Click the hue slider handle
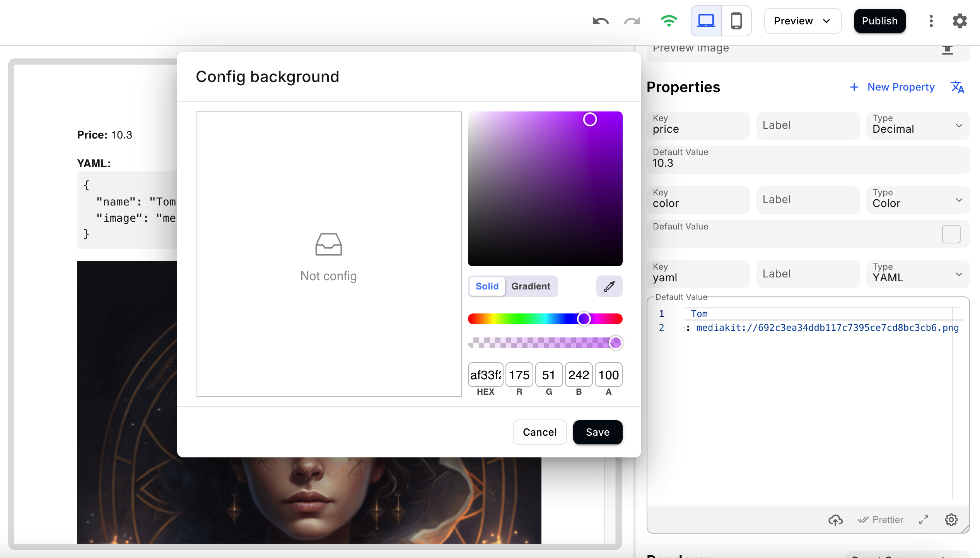Image resolution: width=980 pixels, height=558 pixels. click(584, 319)
